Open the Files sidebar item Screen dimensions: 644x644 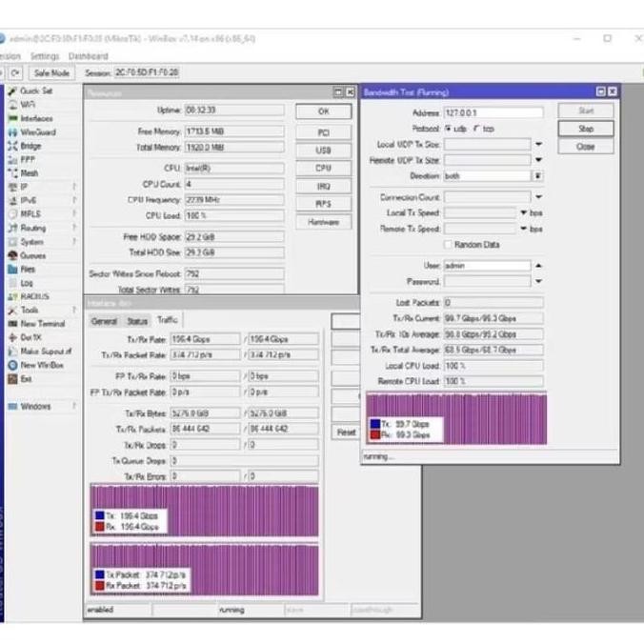pos(28,269)
